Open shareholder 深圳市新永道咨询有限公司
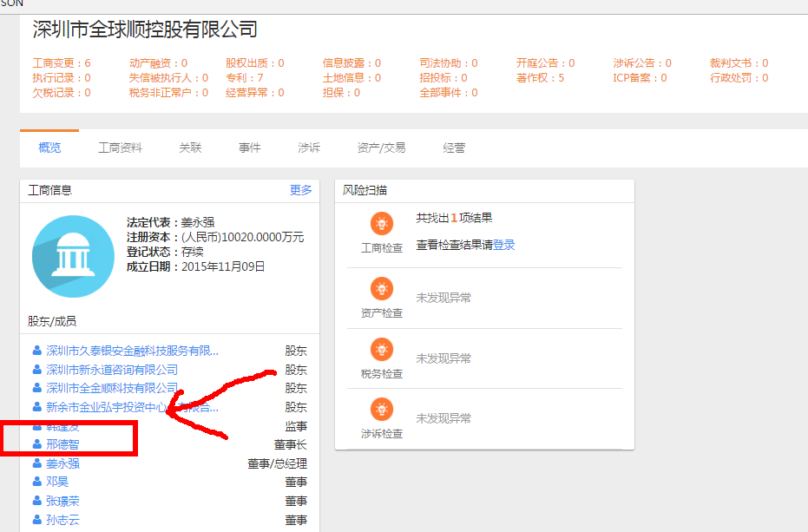The image size is (808, 532). point(112,370)
